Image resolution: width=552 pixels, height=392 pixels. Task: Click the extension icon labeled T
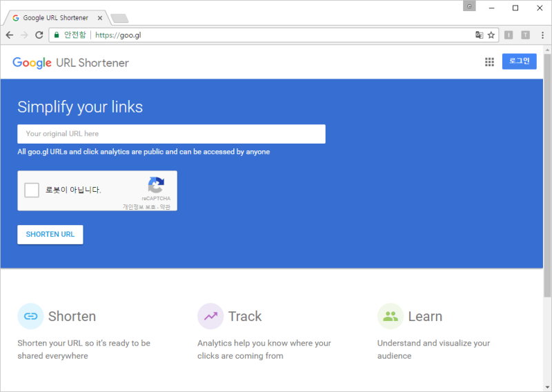point(525,35)
